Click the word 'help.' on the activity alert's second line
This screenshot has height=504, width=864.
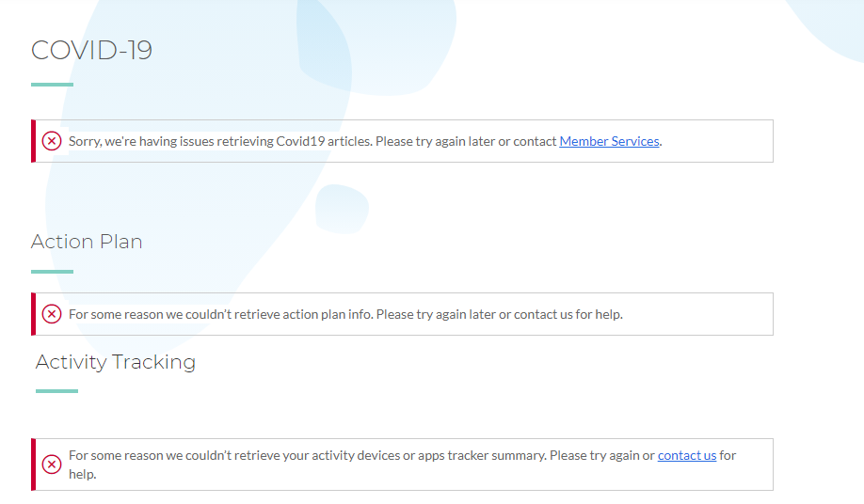click(83, 474)
